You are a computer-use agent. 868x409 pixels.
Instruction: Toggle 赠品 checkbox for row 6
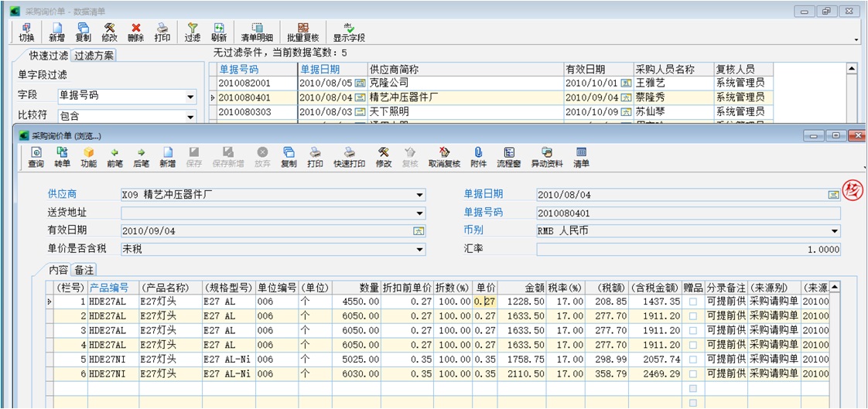coord(693,373)
